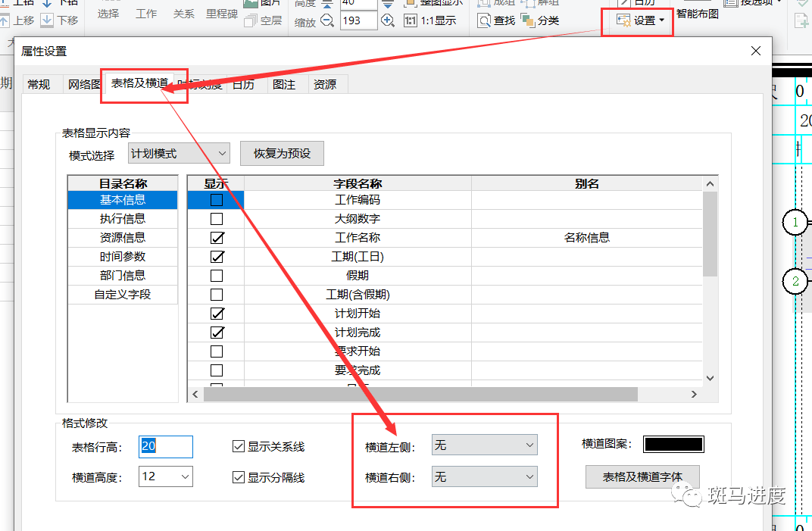The image size is (812, 531).
Task: Open the 横道右侧 dropdown
Action: pos(485,476)
